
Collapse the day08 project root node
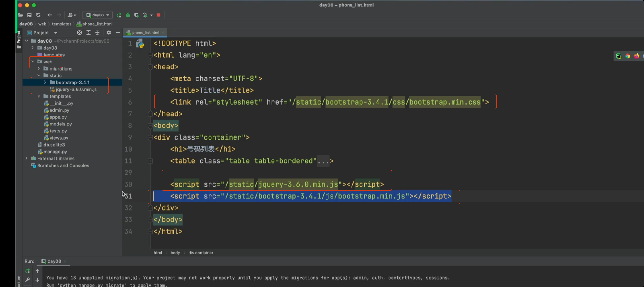click(x=27, y=41)
